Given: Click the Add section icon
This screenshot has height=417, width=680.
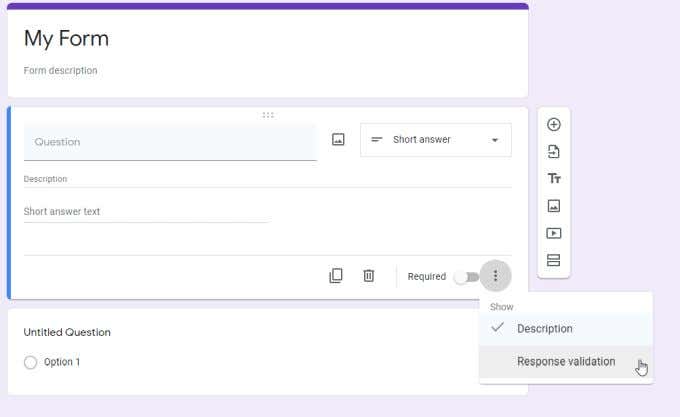Looking at the screenshot, I should (x=553, y=260).
